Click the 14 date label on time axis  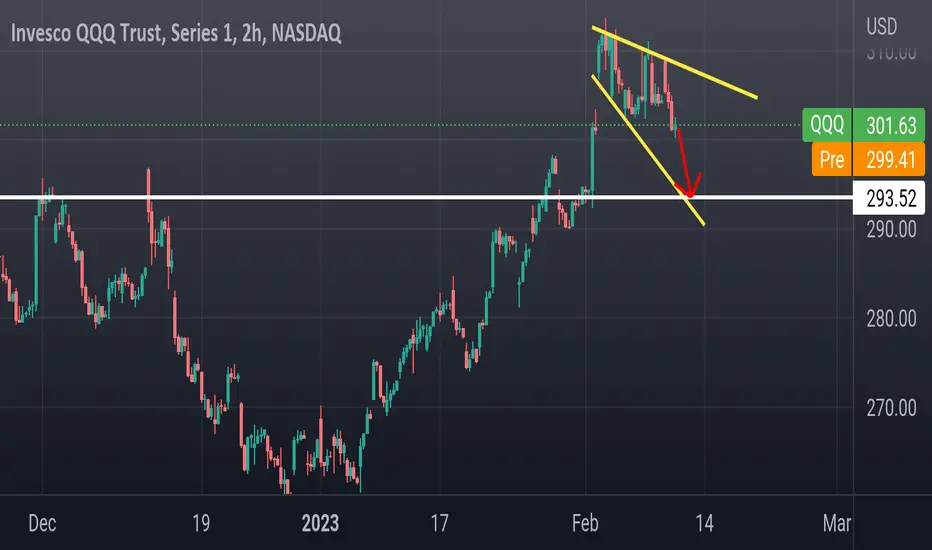coord(704,523)
